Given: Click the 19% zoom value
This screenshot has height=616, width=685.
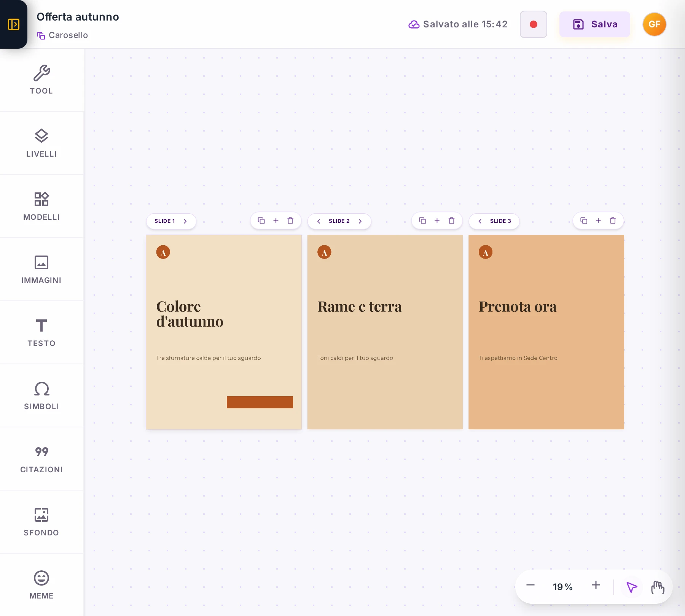Looking at the screenshot, I should click(563, 587).
